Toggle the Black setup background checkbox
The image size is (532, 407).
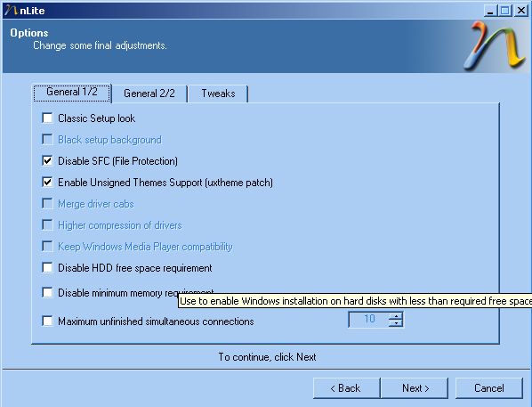tap(47, 139)
